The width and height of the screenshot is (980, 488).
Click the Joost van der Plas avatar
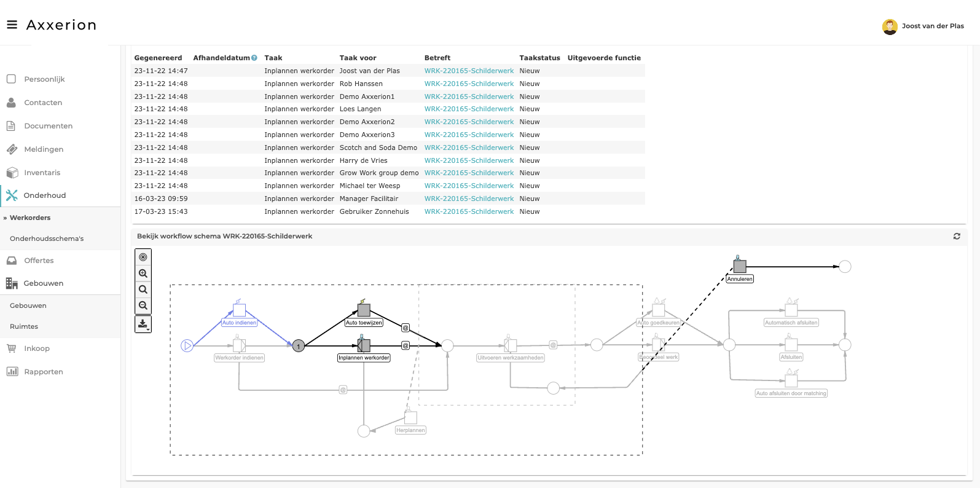point(889,26)
